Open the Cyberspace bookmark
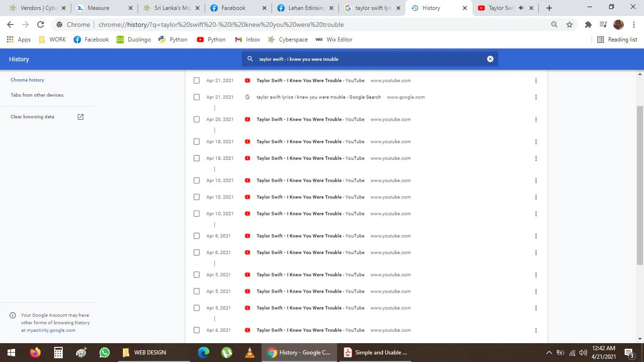This screenshot has height=362, width=644. click(288, 40)
